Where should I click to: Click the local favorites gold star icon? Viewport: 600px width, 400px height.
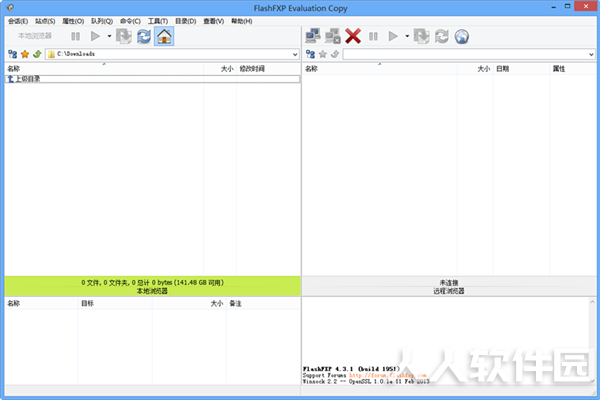pyautogui.click(x=25, y=54)
